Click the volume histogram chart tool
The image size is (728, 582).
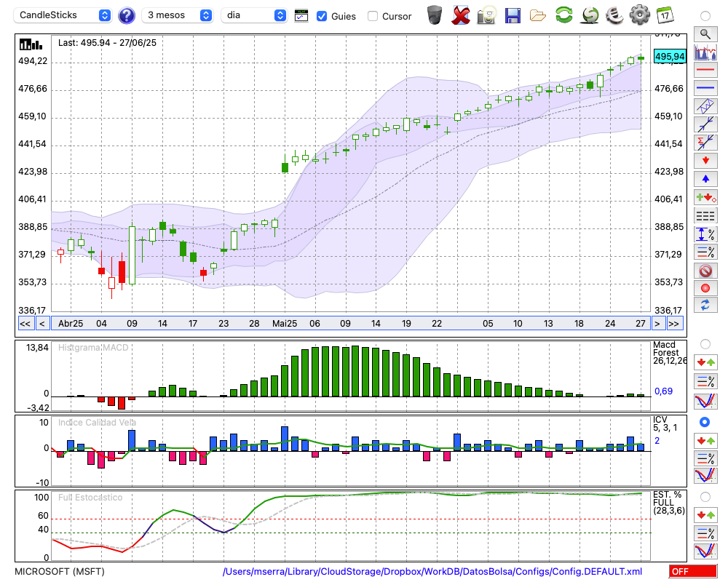coord(705,52)
